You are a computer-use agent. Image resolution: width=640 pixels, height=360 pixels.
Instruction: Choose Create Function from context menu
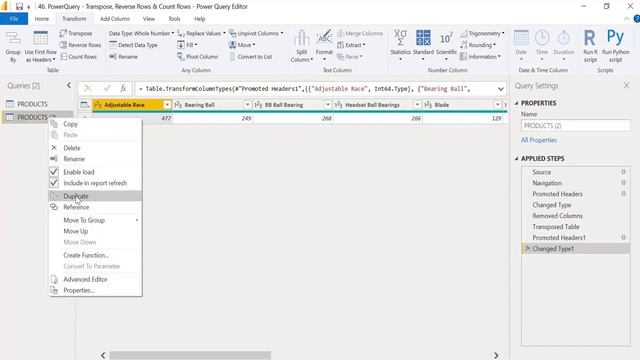pos(95,255)
